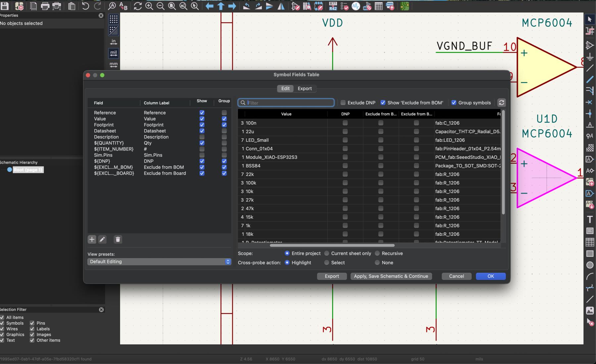Image resolution: width=596 pixels, height=364 pixels.
Task: Uncheck Show 'Exclude from BOM'
Action: [383, 103]
